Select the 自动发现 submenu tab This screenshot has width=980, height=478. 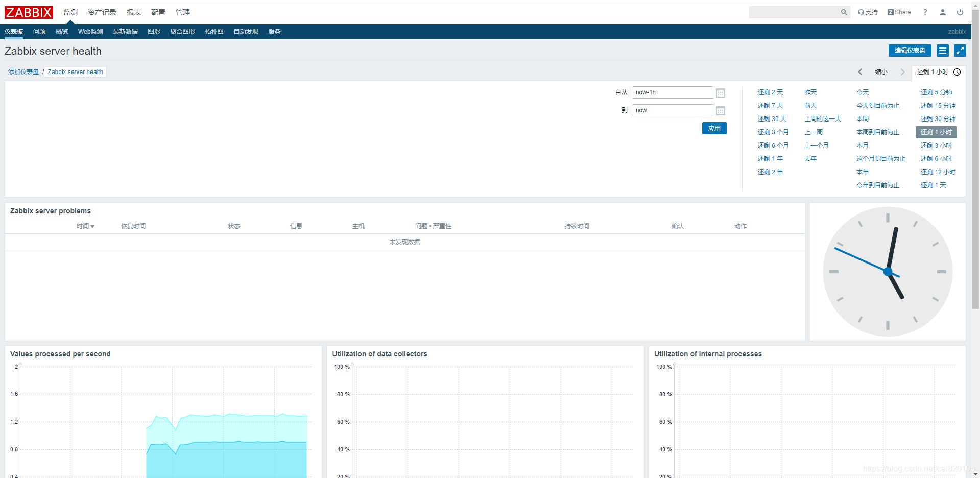pos(246,32)
